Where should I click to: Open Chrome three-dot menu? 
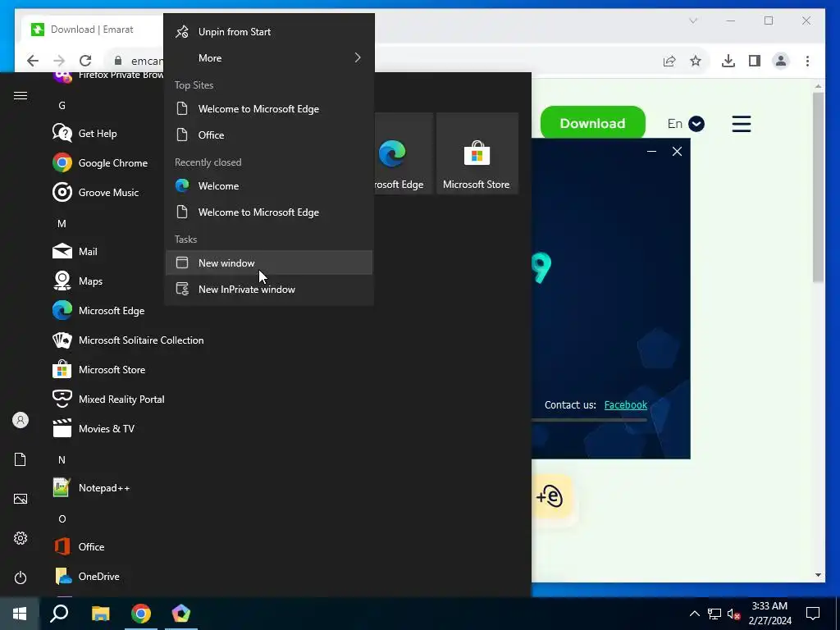pos(807,61)
